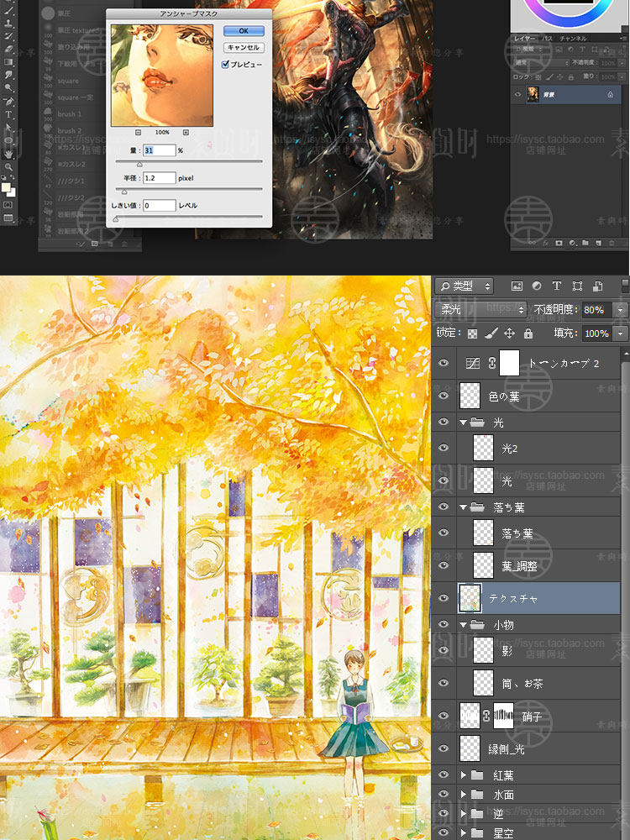Select the Hand tool in toolbar

pyautogui.click(x=8, y=155)
